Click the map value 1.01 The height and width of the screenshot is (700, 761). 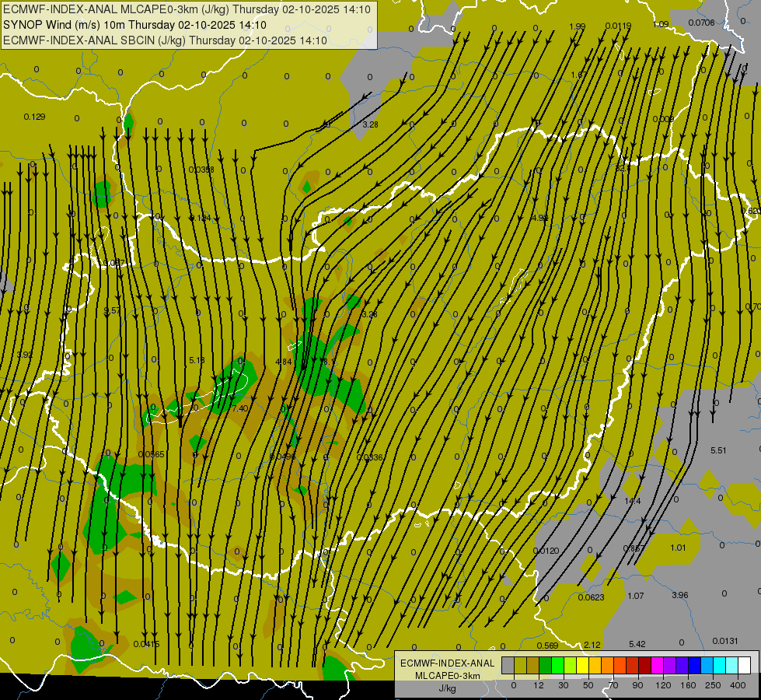coord(678,548)
